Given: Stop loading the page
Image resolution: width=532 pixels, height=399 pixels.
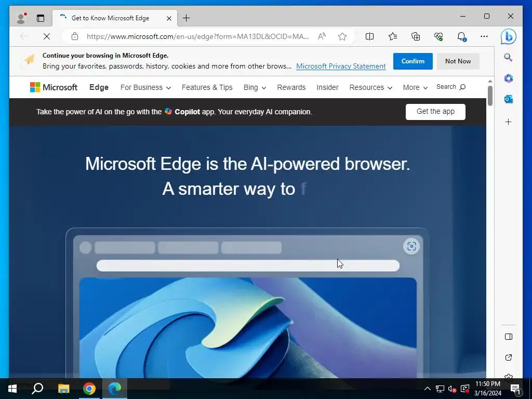Looking at the screenshot, I should click(46, 36).
